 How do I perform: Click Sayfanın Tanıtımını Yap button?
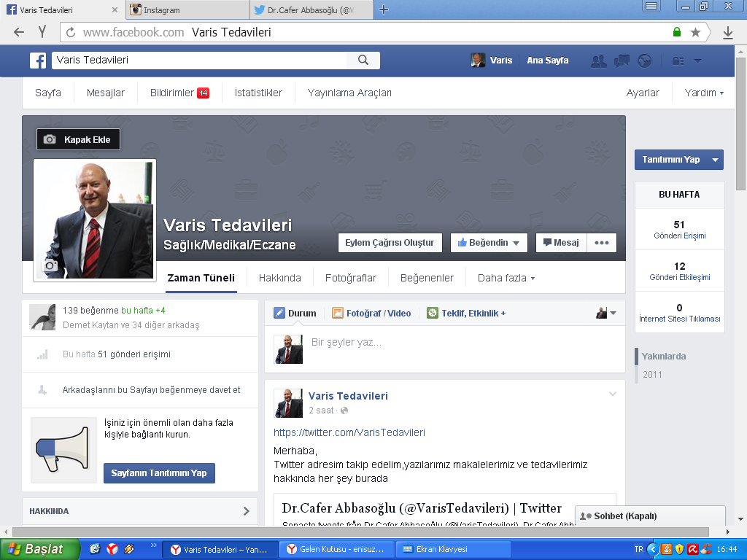click(159, 472)
